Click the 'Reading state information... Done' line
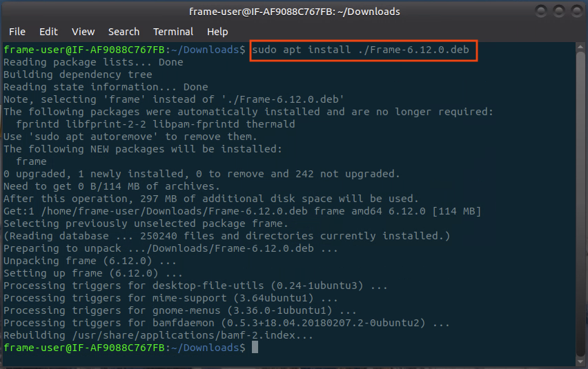This screenshot has width=588, height=369. (x=106, y=87)
